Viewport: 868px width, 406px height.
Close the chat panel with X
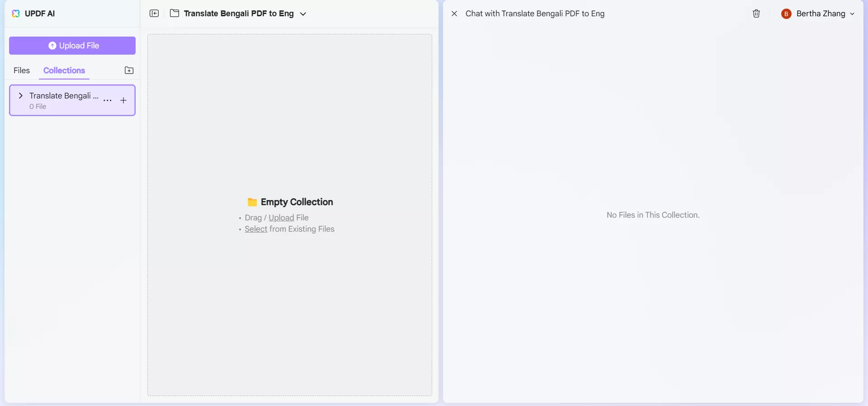pyautogui.click(x=454, y=14)
